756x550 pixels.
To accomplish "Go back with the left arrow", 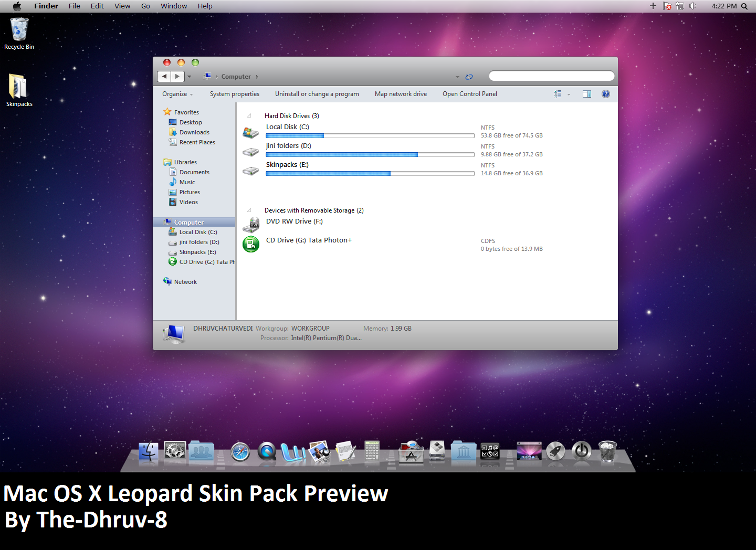I will click(x=164, y=77).
